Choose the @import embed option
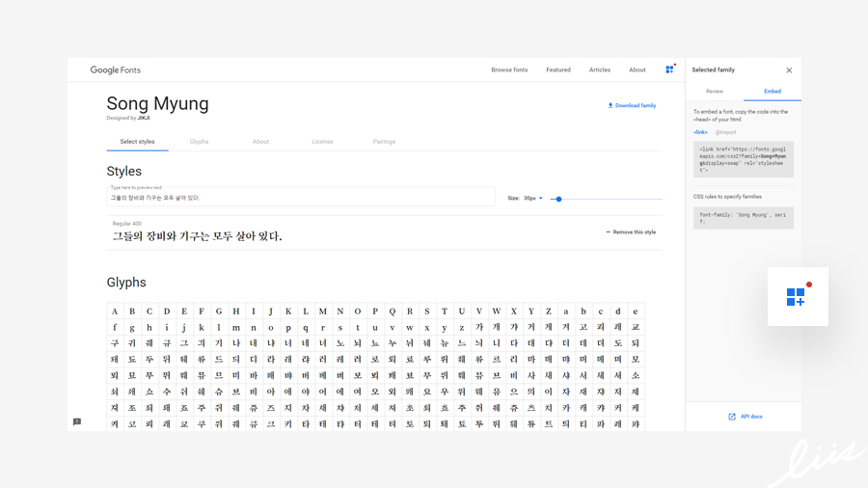The width and height of the screenshot is (868, 488). (725, 132)
